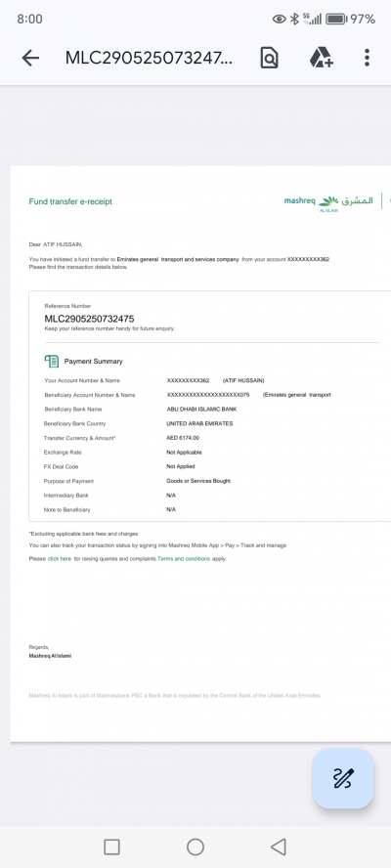The height and width of the screenshot is (868, 391).
Task: Click the Payment Summary receipt icon
Action: (52, 362)
